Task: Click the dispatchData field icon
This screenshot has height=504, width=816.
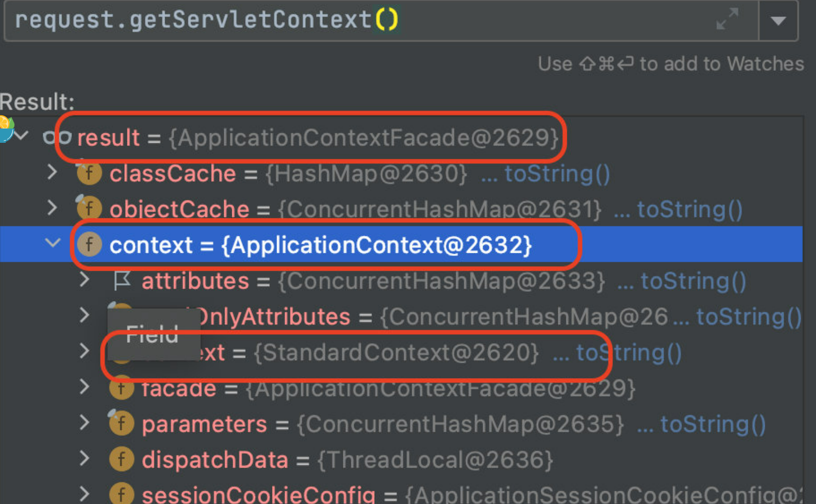Action: coord(121,459)
